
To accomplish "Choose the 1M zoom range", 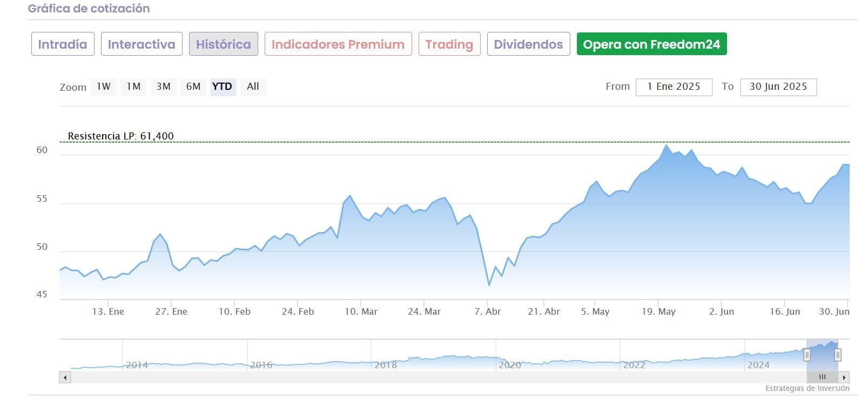I will pyautogui.click(x=133, y=87).
